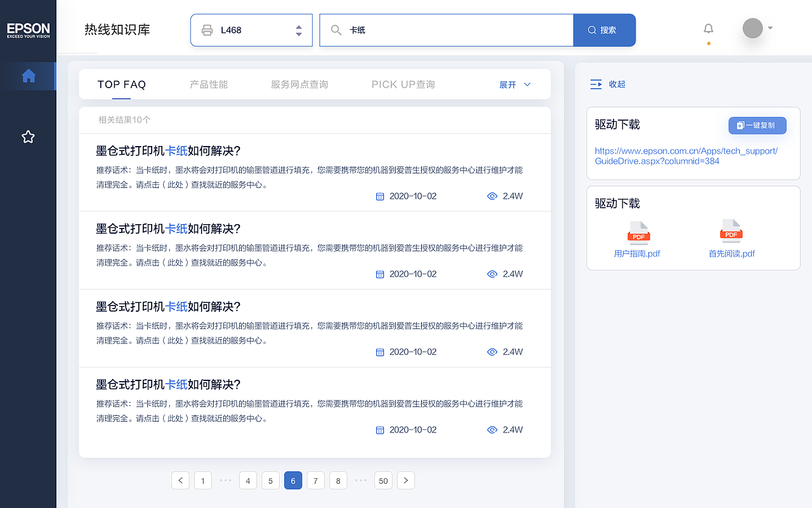Jump to page 7 in pagination
The height and width of the screenshot is (508, 812).
point(315,481)
